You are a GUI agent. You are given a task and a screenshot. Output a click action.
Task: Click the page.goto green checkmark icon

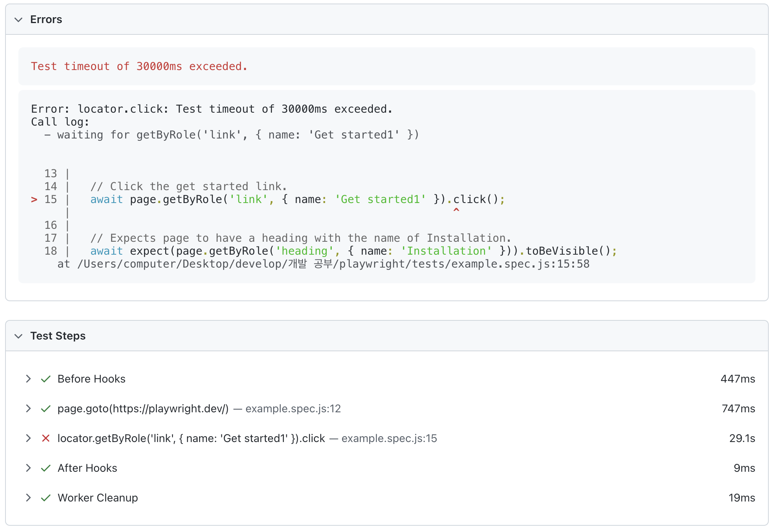pyautogui.click(x=46, y=408)
